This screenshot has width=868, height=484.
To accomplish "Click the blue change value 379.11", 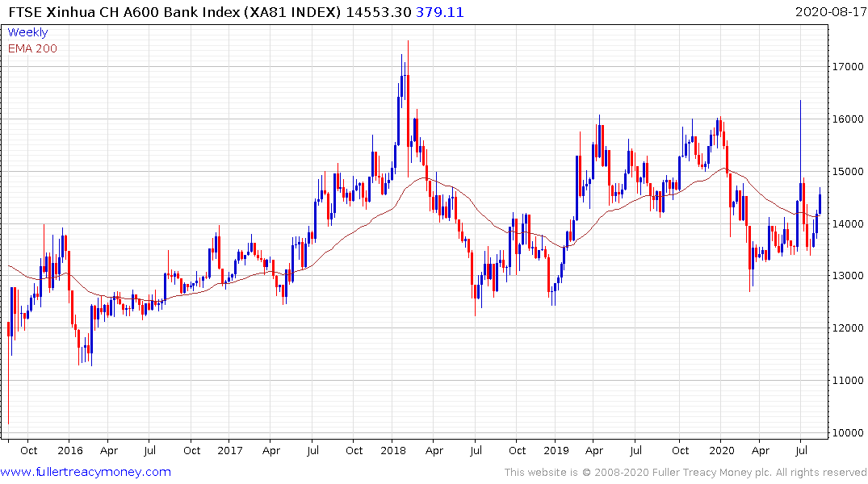I will [439, 11].
